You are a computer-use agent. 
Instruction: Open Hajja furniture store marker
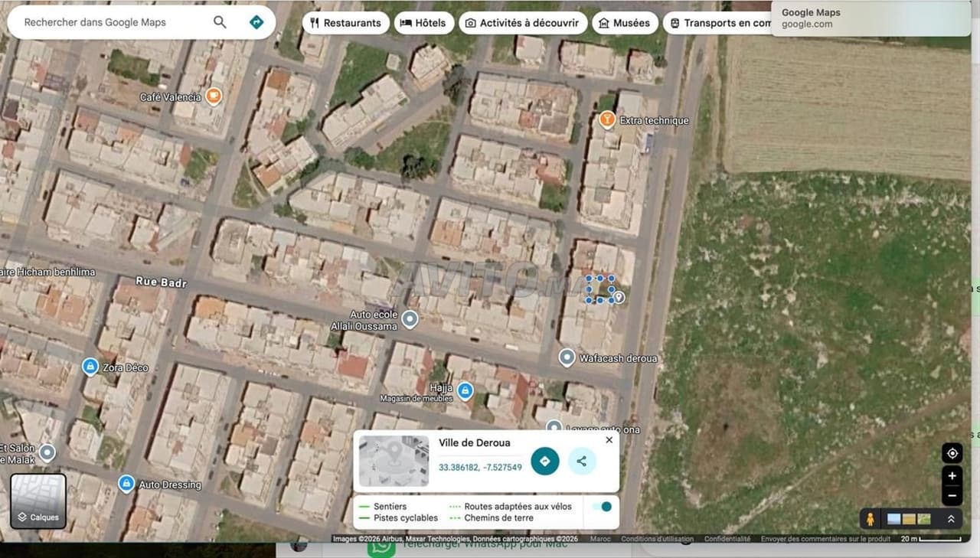click(465, 392)
